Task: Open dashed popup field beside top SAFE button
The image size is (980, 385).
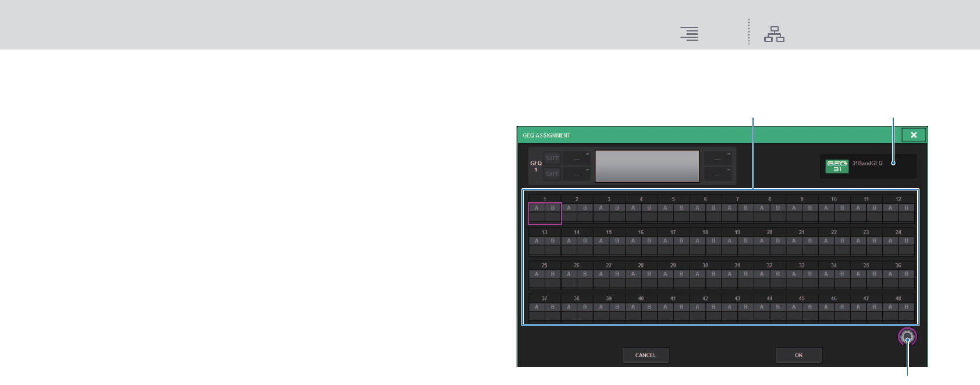Action: (x=576, y=158)
